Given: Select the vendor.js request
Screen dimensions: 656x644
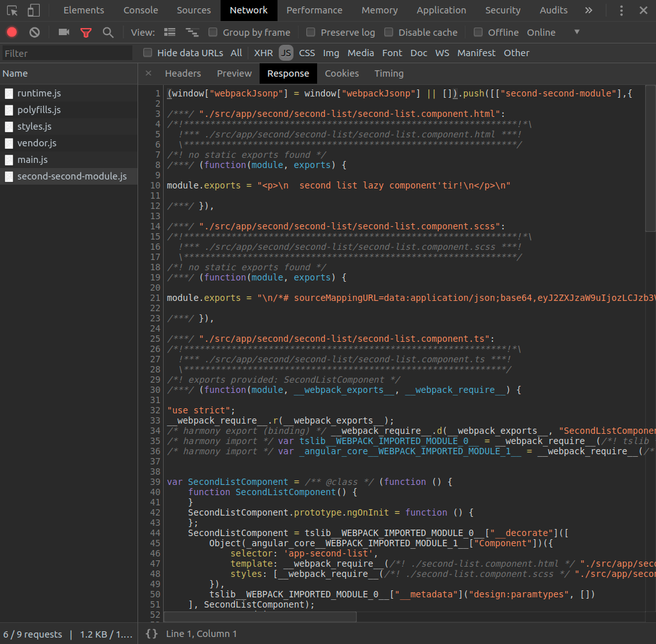Looking at the screenshot, I should [x=38, y=142].
